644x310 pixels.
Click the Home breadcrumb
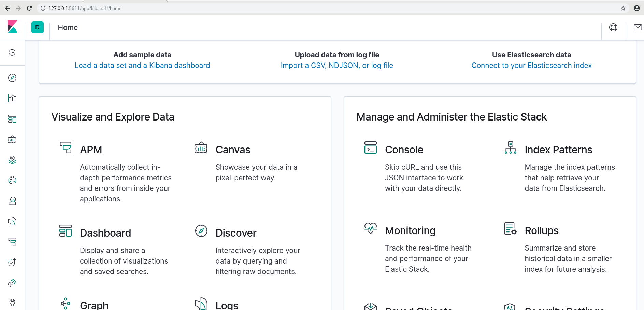click(x=68, y=28)
